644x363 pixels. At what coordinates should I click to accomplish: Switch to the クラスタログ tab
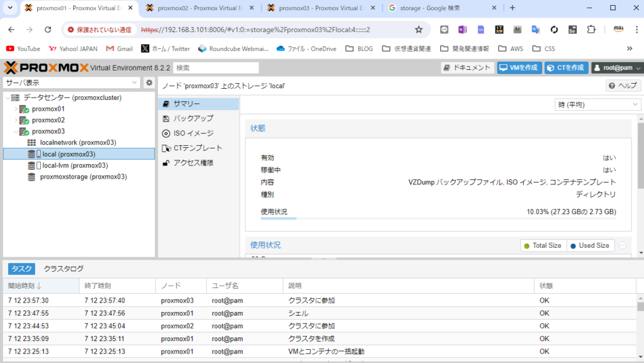pos(64,269)
